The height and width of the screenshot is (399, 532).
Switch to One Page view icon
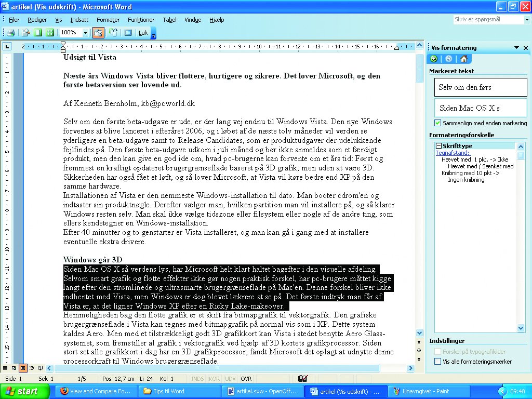point(37,33)
